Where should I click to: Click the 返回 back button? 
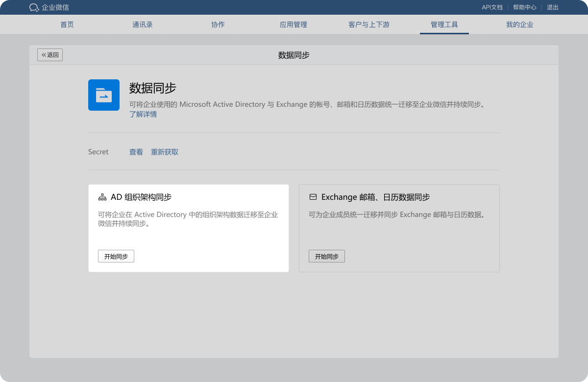50,55
